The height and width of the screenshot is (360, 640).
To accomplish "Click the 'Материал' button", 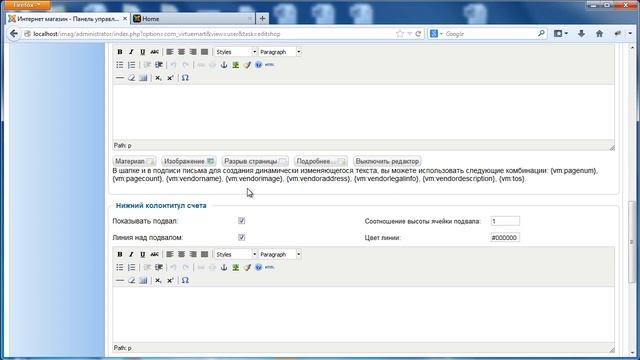I will click(134, 161).
